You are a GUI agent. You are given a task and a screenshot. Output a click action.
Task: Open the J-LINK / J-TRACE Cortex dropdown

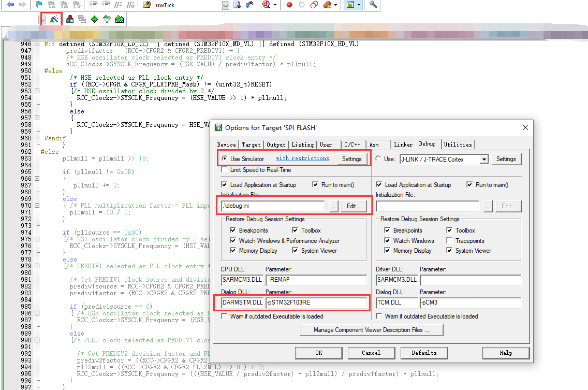click(x=484, y=159)
